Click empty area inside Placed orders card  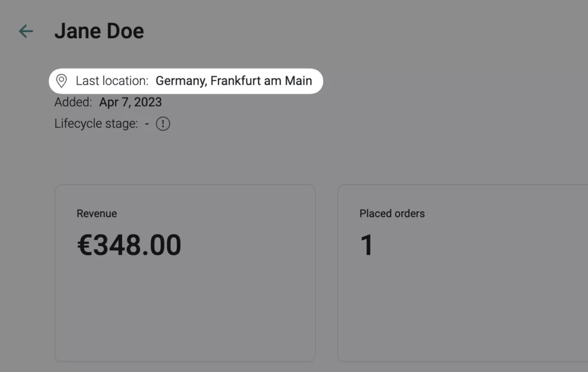click(463, 311)
